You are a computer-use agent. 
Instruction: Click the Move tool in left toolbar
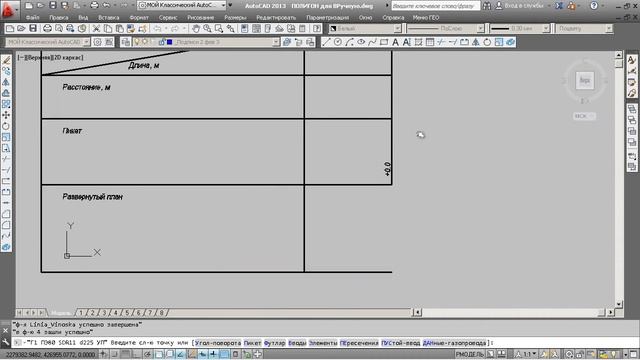coord(6,115)
